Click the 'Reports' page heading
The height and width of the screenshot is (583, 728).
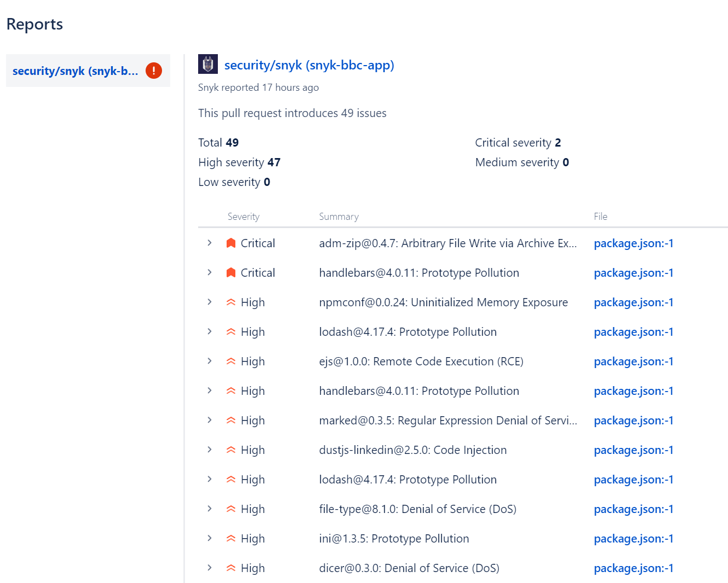[34, 24]
